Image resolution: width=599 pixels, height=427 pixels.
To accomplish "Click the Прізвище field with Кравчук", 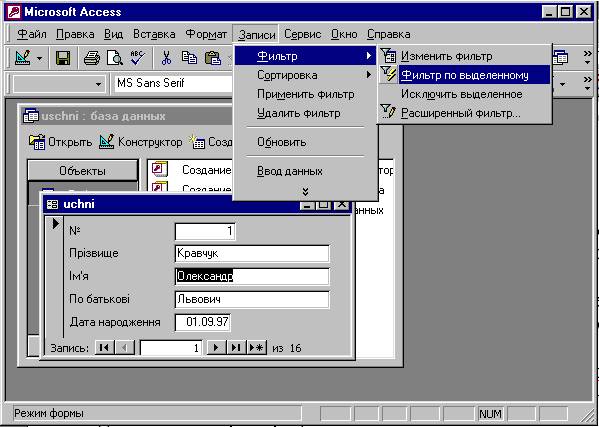I will (x=252, y=253).
